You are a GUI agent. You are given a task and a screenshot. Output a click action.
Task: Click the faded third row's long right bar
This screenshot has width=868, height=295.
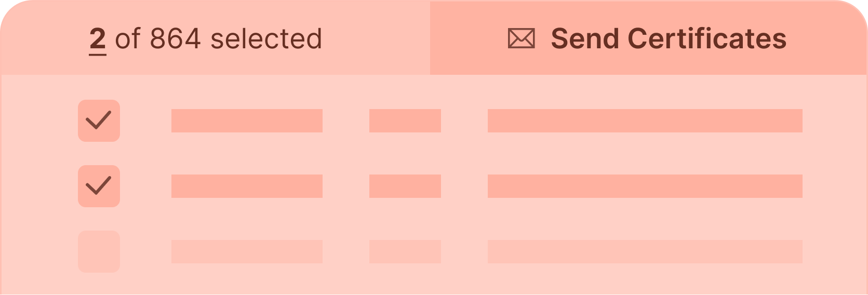645,251
